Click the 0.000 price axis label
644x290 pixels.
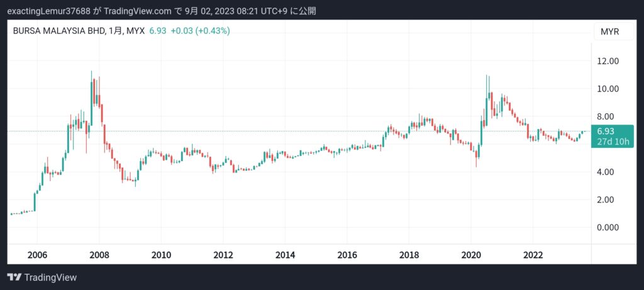pos(608,227)
